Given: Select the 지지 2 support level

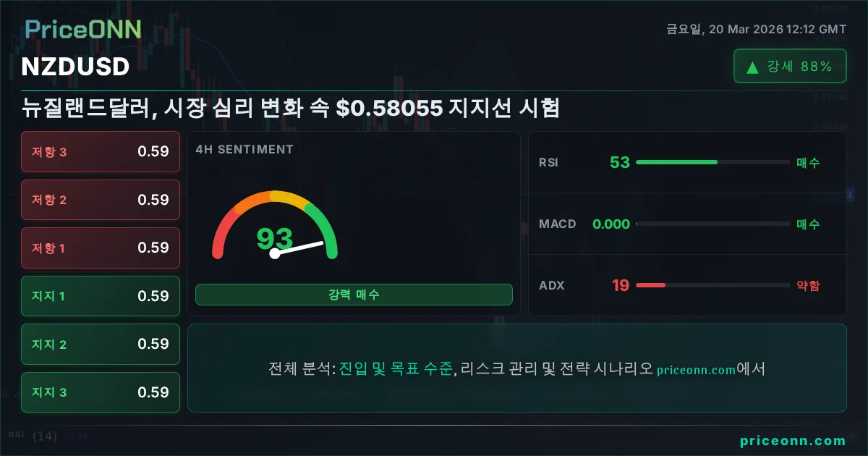Looking at the screenshot, I should coord(101,345).
